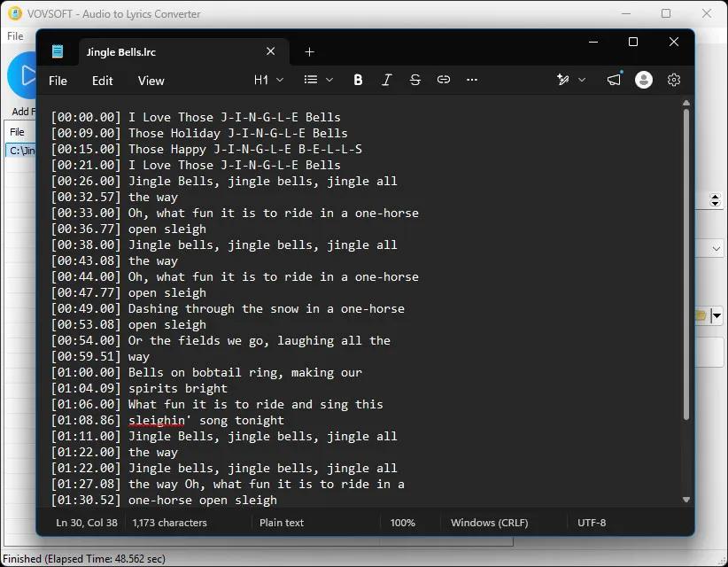
Task: Open the File menu in Notepad
Action: click(58, 81)
